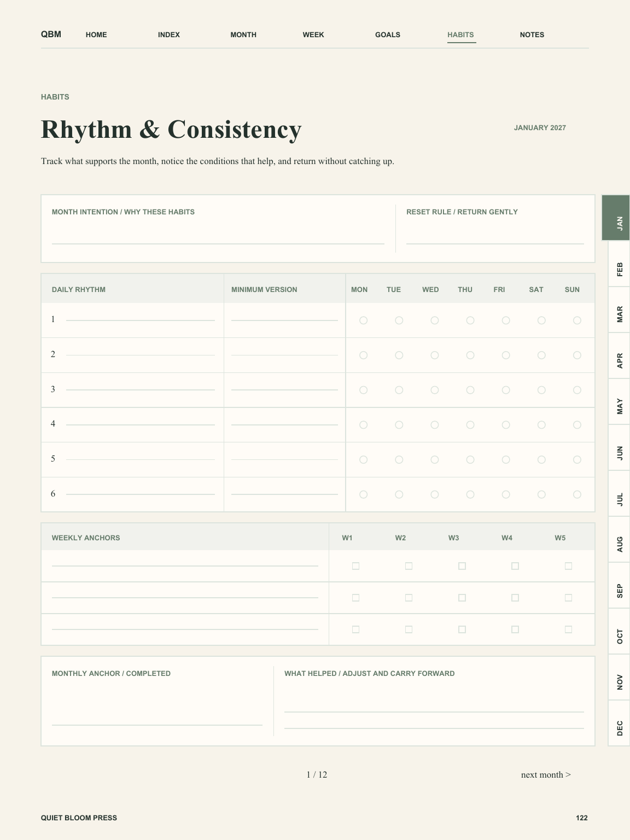Check W3 box for first weekly anchor
The image size is (630, 840).
462,566
